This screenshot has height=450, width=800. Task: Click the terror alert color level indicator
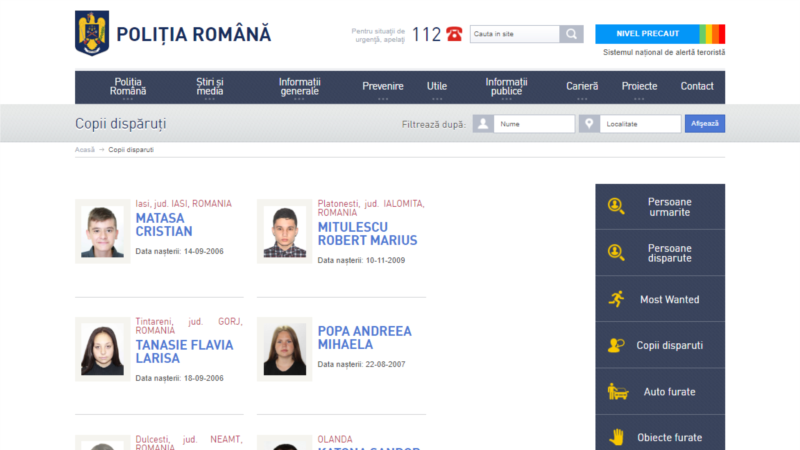pyautogui.click(x=712, y=34)
